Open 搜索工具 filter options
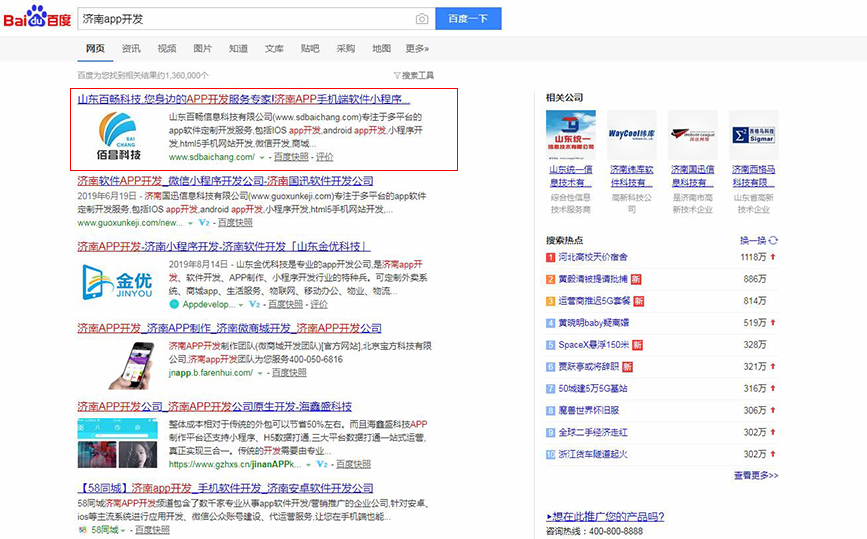 coord(414,75)
